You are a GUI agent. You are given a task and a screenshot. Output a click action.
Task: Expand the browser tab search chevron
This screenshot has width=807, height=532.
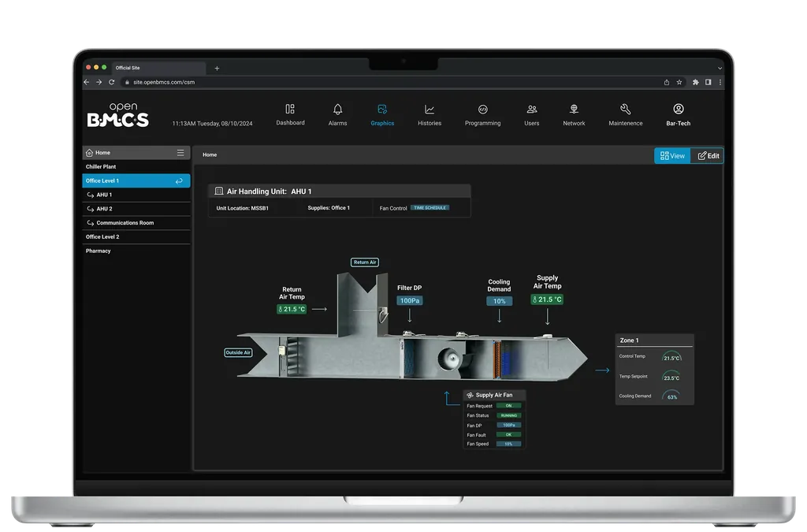click(720, 69)
